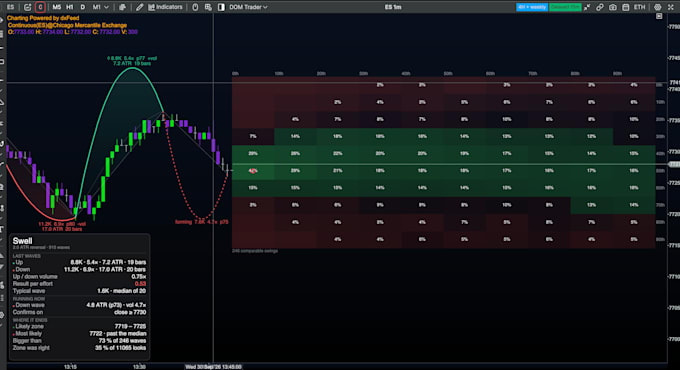Click the 'Zone was right' row

(x=79, y=348)
